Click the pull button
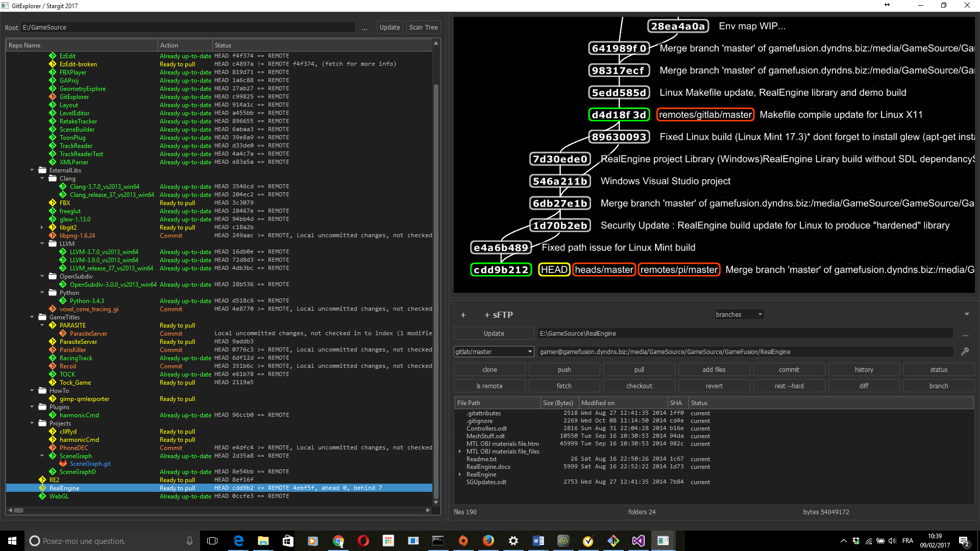The width and height of the screenshot is (980, 551). (x=639, y=370)
